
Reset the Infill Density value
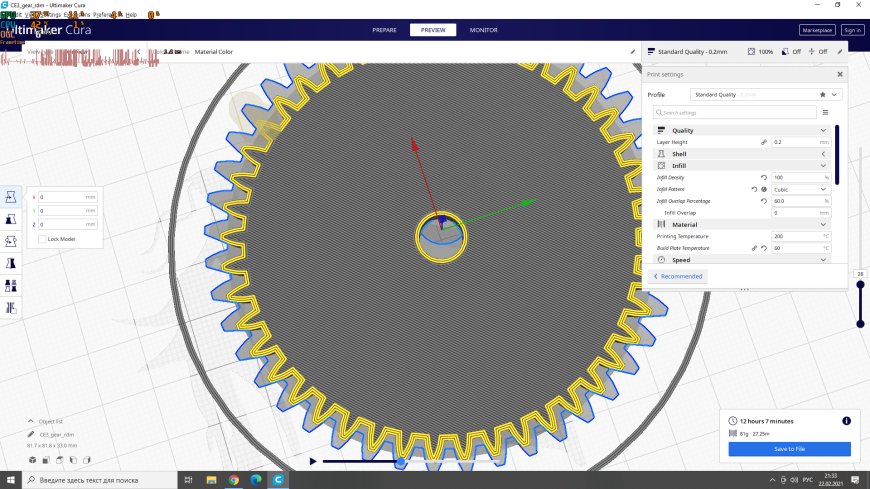[764, 178]
